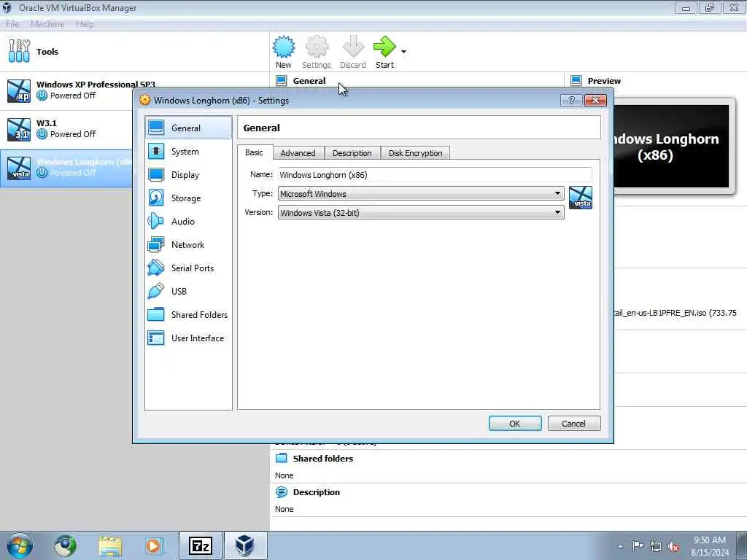Click the green Start arrow icon
Image resolution: width=747 pixels, height=560 pixels.
384,47
